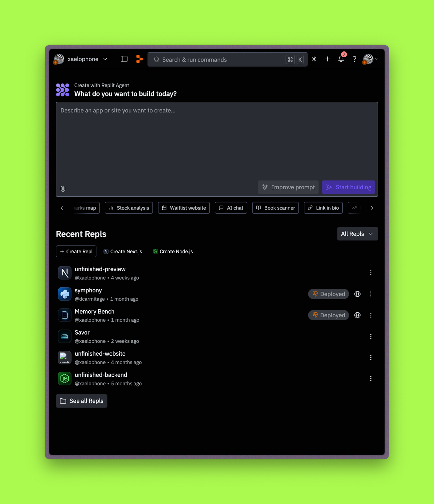Open the more options menu for symphony
Image resolution: width=434 pixels, height=504 pixels.
point(371,294)
